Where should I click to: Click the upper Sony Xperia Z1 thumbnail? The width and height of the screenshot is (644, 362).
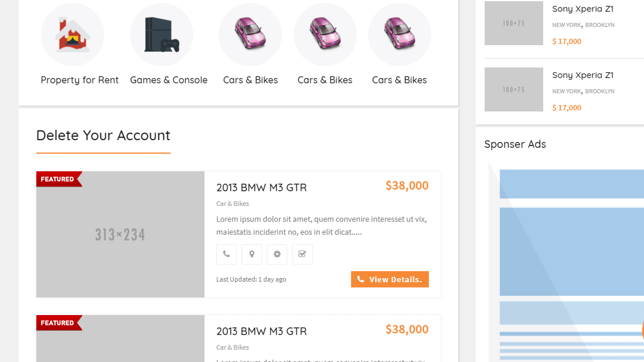(x=514, y=23)
